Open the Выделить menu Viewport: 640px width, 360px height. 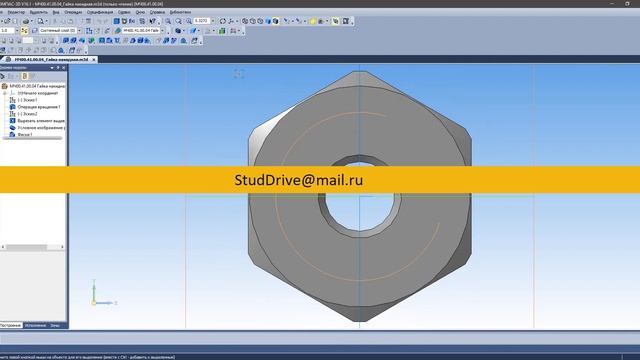[38, 12]
